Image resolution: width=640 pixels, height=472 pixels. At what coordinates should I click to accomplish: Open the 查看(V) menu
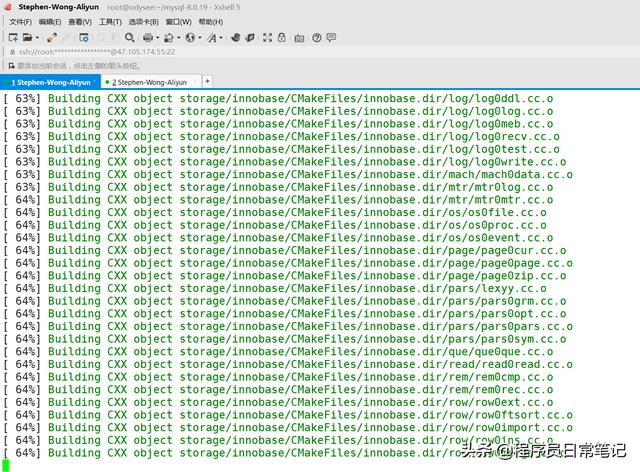pyautogui.click(x=80, y=22)
